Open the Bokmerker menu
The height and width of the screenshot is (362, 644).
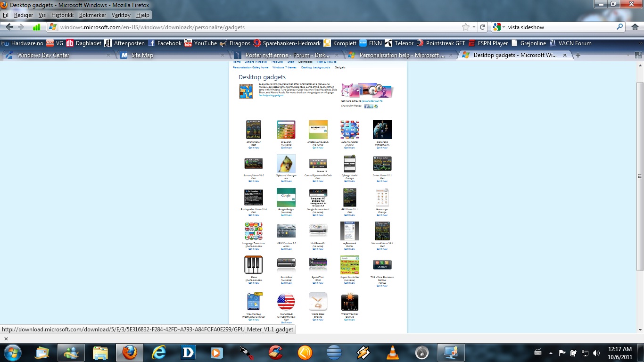point(93,15)
